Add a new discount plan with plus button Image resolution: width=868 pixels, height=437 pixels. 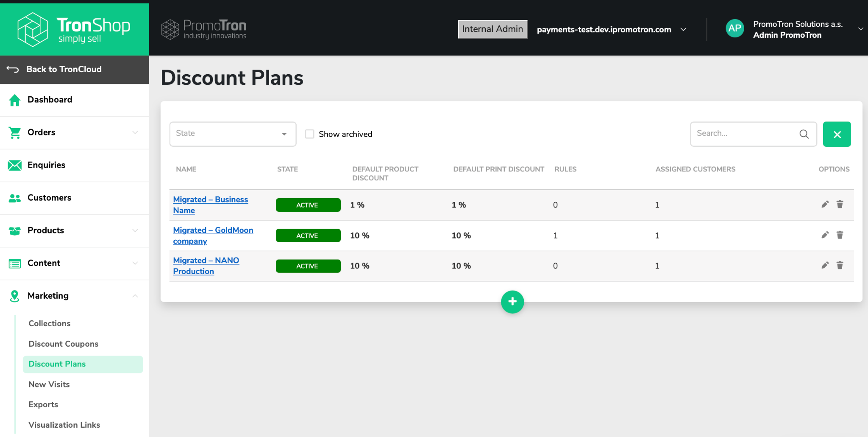click(x=512, y=302)
